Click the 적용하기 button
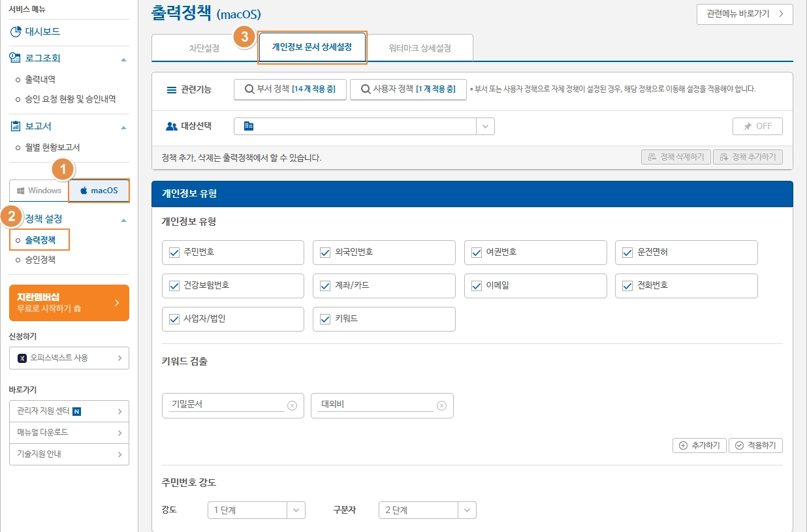 click(755, 445)
